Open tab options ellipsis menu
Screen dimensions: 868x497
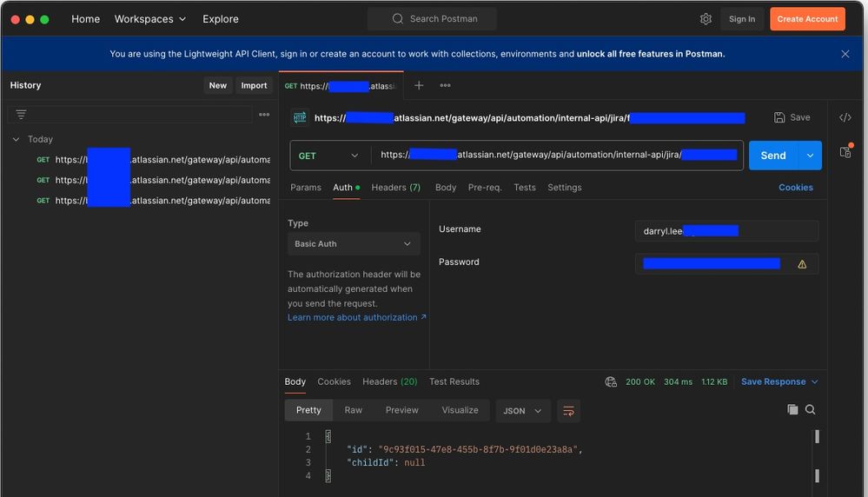click(445, 85)
